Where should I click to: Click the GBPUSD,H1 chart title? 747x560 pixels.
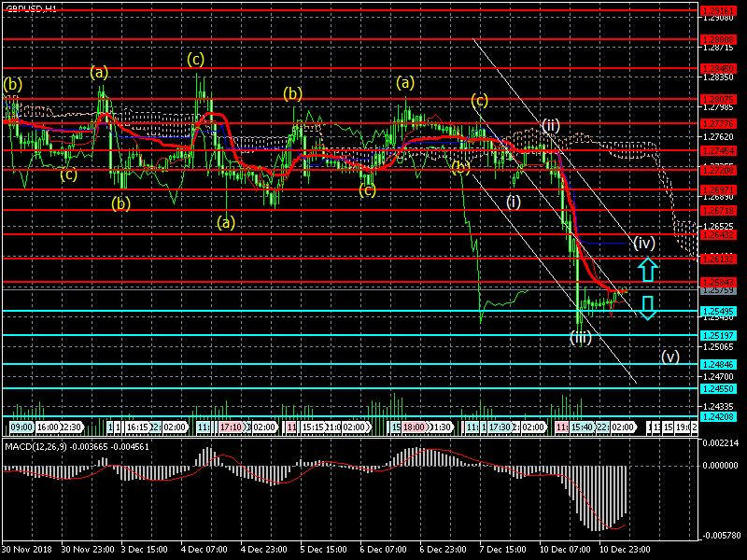pos(31,7)
